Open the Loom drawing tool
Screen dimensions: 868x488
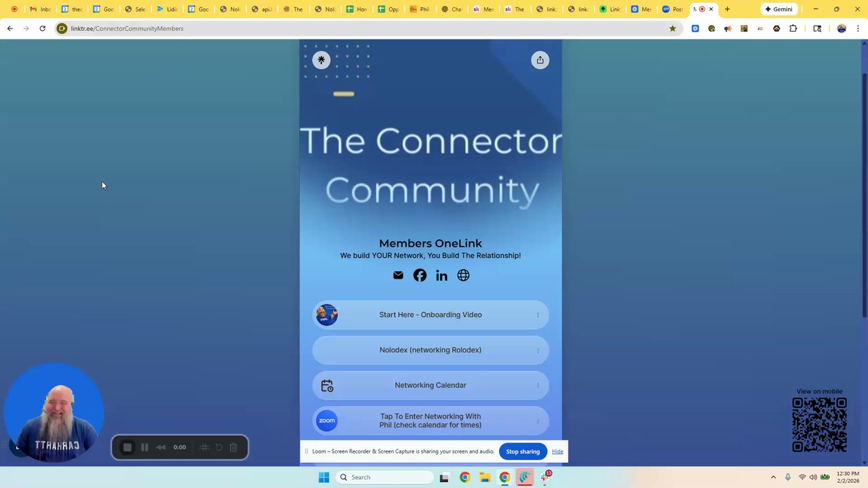[203, 447]
